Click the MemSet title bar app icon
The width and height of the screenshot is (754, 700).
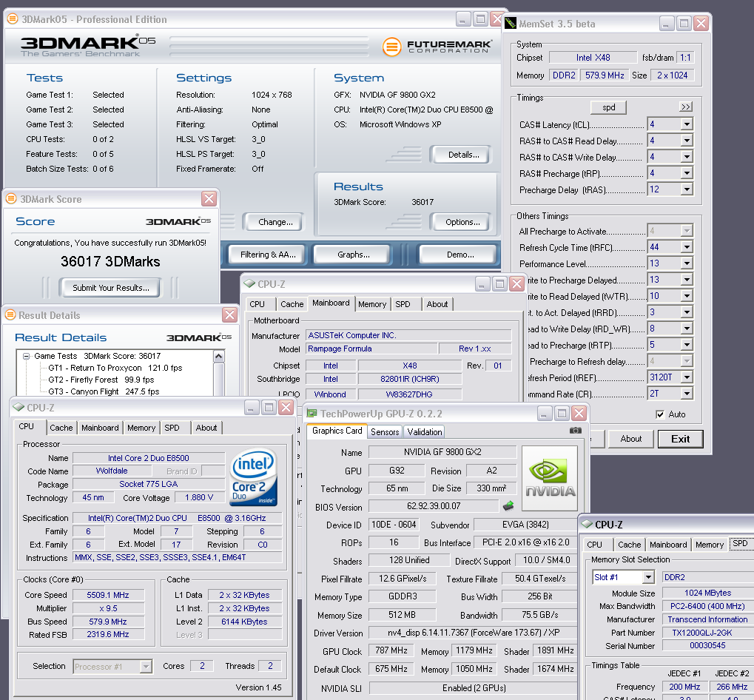(511, 23)
